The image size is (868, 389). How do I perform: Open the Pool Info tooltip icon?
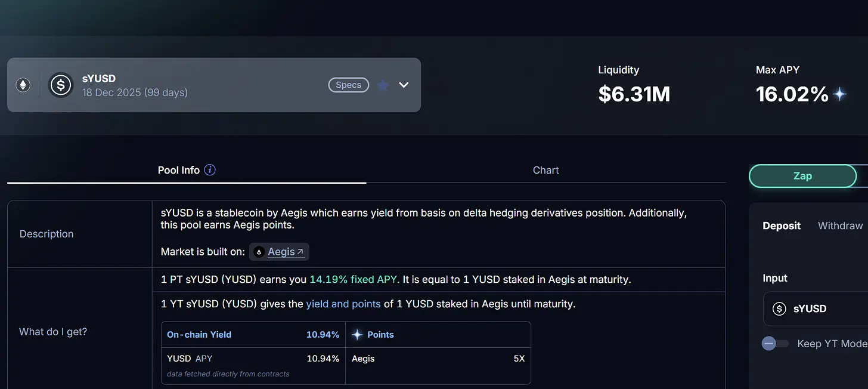(x=210, y=170)
